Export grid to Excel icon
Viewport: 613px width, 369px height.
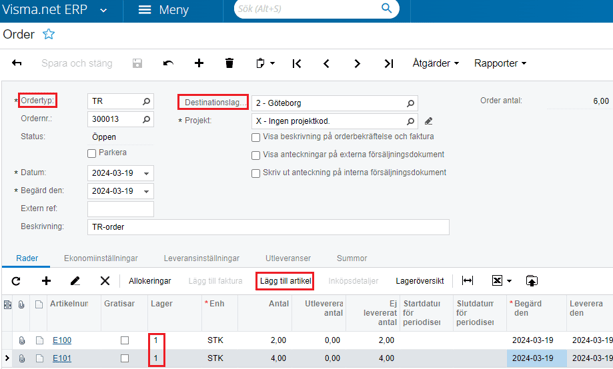497,281
